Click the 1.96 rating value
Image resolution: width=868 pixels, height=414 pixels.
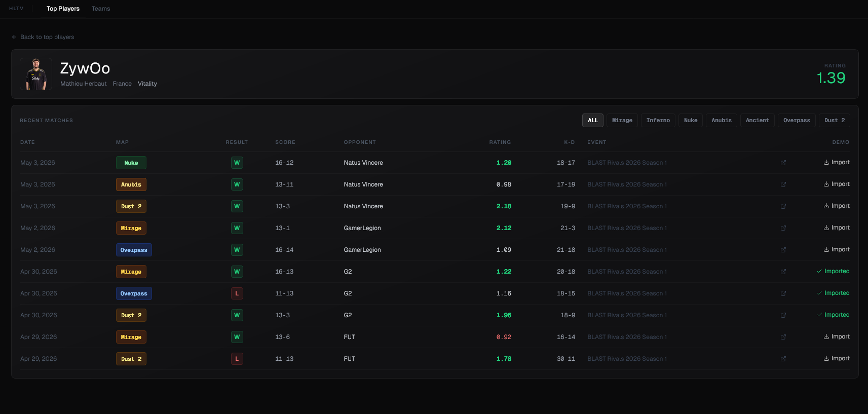point(504,315)
